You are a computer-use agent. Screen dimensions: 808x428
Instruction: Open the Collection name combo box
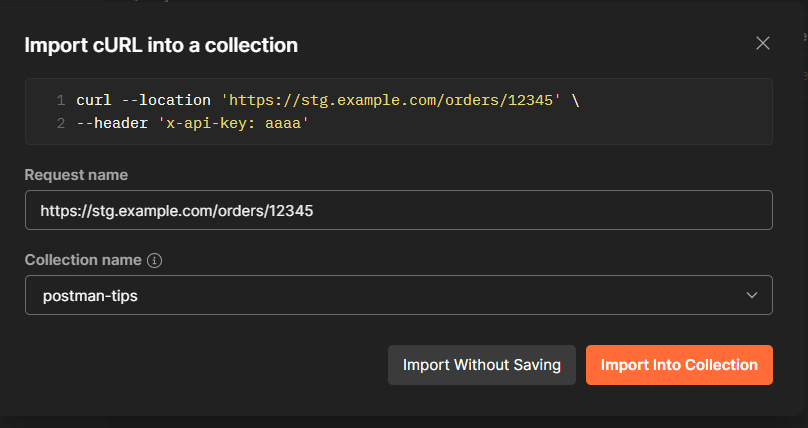tap(398, 296)
